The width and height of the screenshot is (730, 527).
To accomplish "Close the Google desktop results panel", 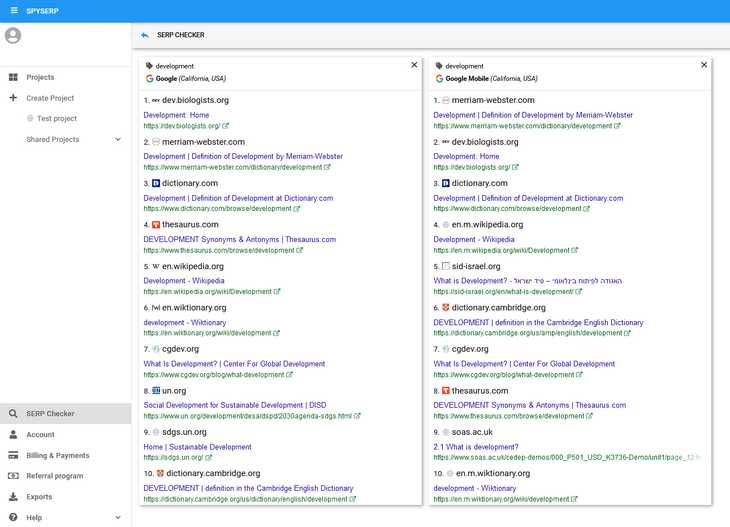I will pos(414,65).
